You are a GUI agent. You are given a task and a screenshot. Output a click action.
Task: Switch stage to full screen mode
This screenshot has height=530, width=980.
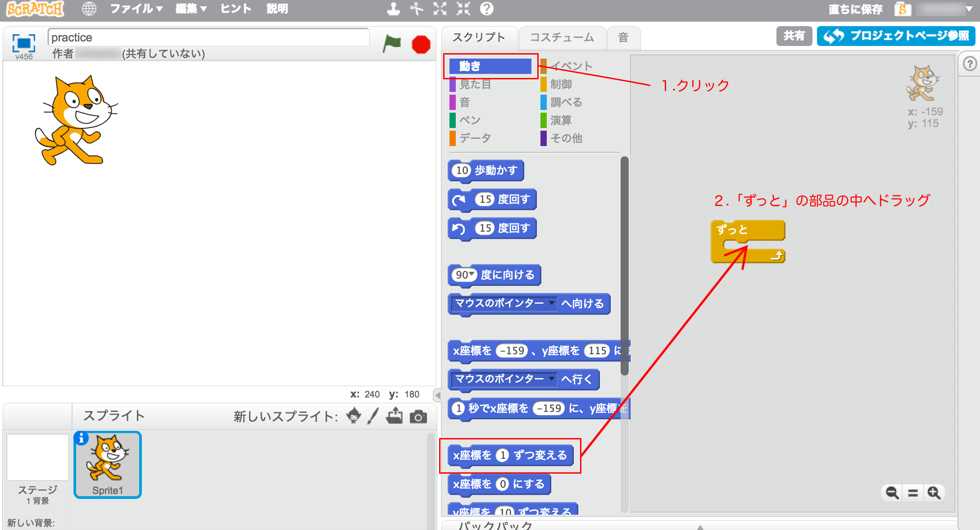coord(24,43)
